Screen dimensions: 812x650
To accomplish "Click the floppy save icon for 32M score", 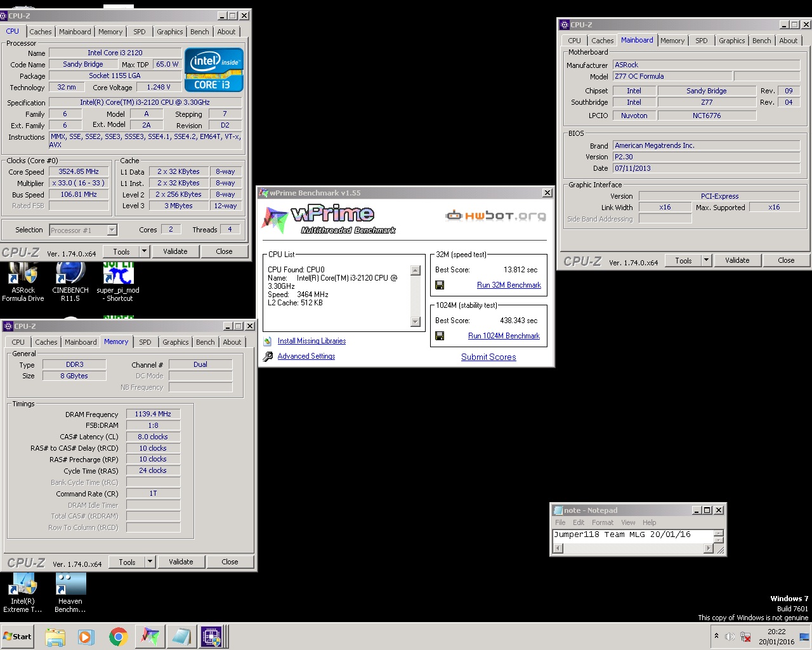I will click(439, 285).
